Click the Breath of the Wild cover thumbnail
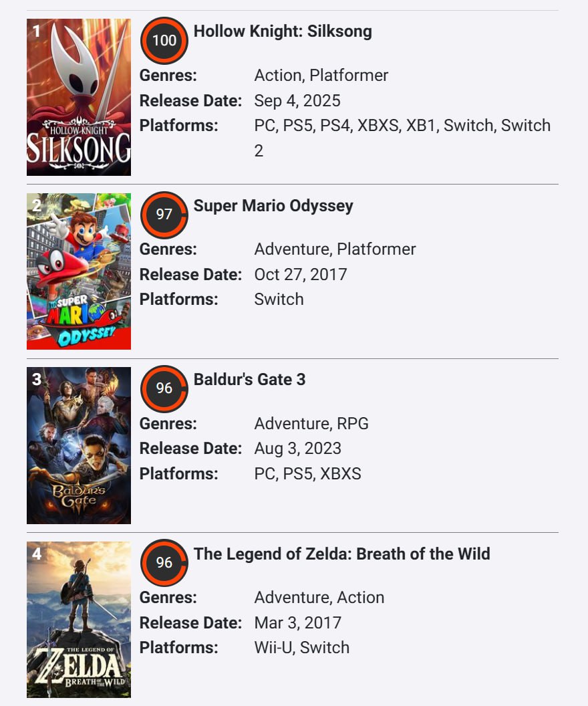 pyautogui.click(x=79, y=620)
